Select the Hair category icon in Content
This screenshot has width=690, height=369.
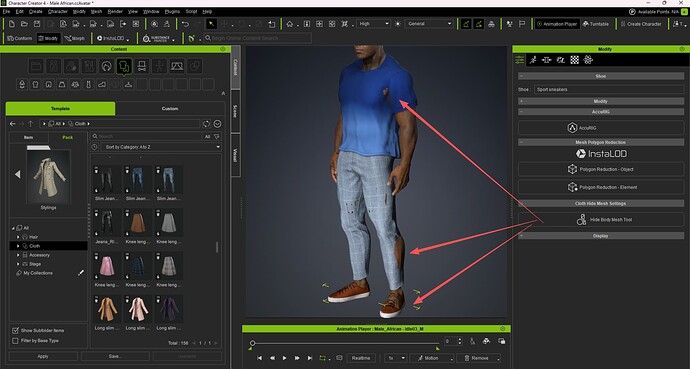click(x=106, y=66)
